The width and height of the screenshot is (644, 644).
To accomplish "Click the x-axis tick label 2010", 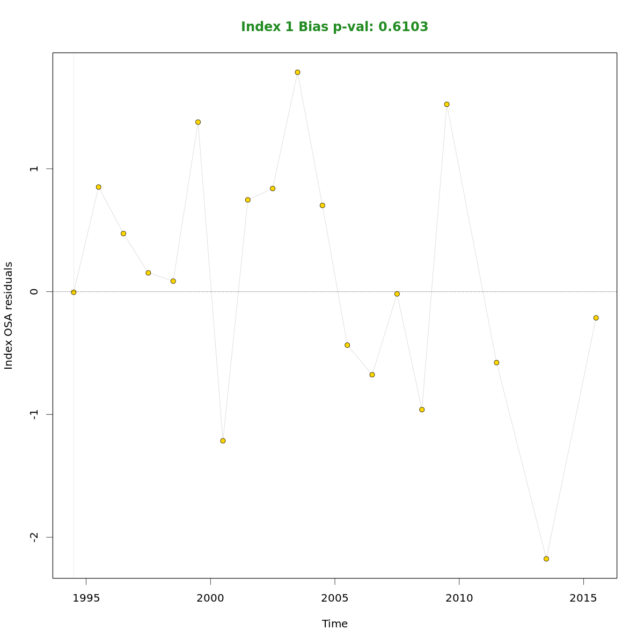I will click(x=459, y=598).
